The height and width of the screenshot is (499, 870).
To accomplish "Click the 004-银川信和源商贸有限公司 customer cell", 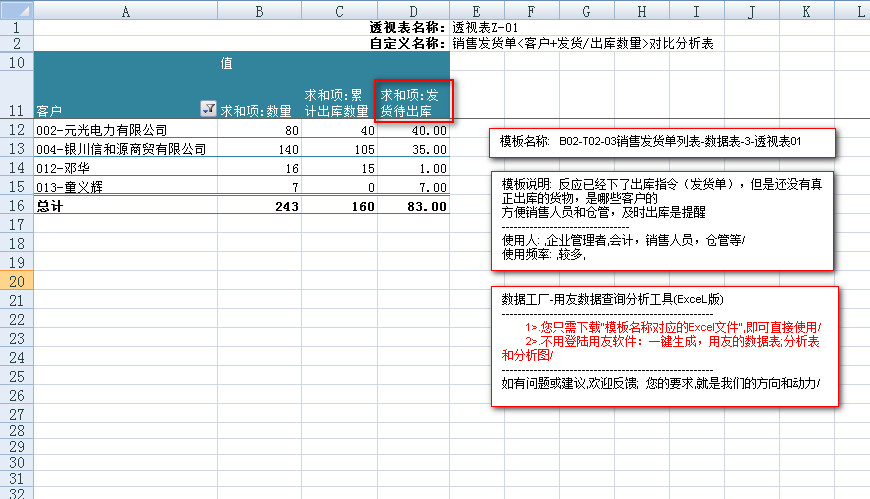I will click(x=121, y=149).
